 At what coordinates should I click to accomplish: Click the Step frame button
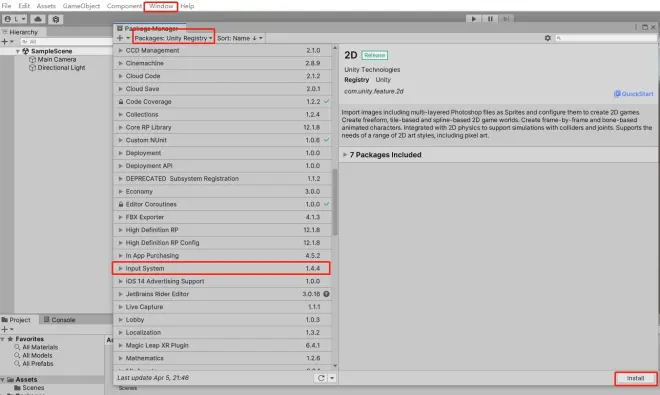506,19
